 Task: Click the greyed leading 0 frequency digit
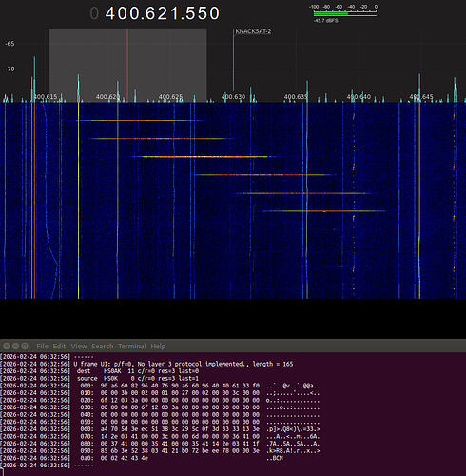[x=94, y=13]
